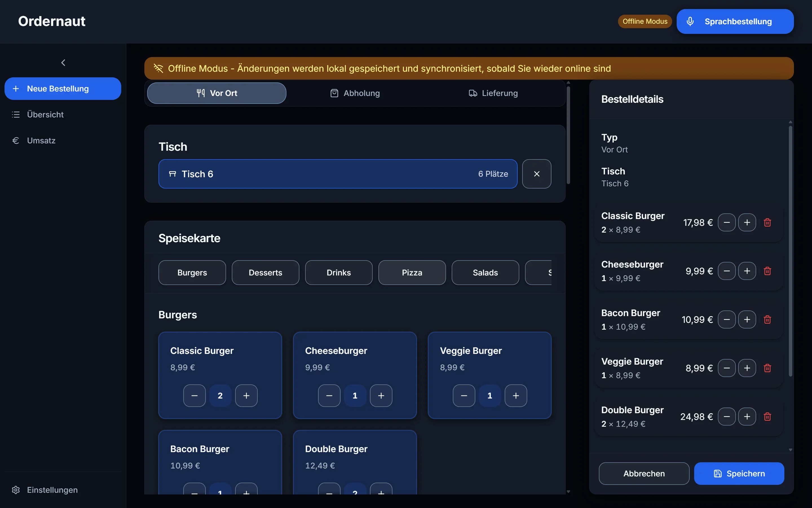The height and width of the screenshot is (508, 812).
Task: Switch order type to Lieferung
Action: (493, 93)
